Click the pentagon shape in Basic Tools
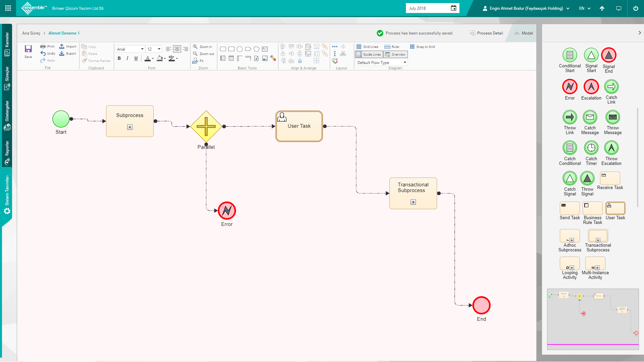Image resolution: width=644 pixels, height=362 pixels. (x=257, y=49)
